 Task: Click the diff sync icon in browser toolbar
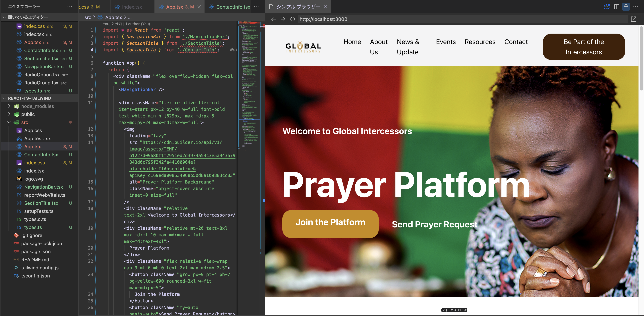click(607, 7)
